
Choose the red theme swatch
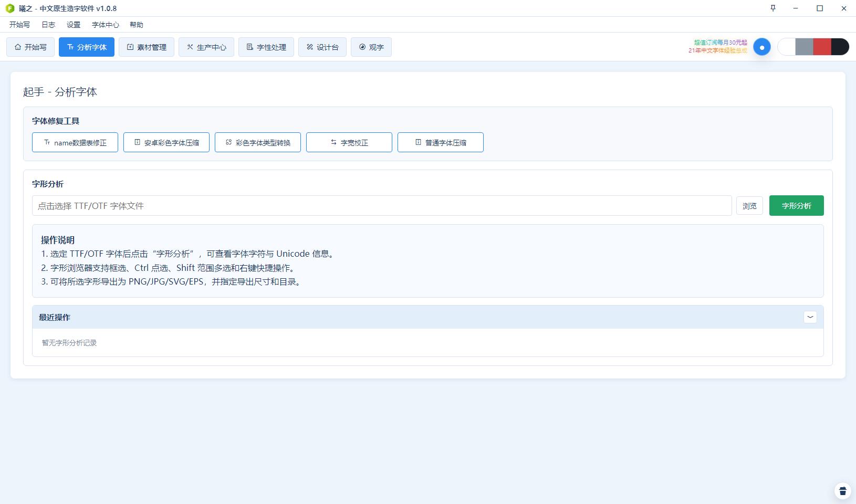[x=822, y=47]
